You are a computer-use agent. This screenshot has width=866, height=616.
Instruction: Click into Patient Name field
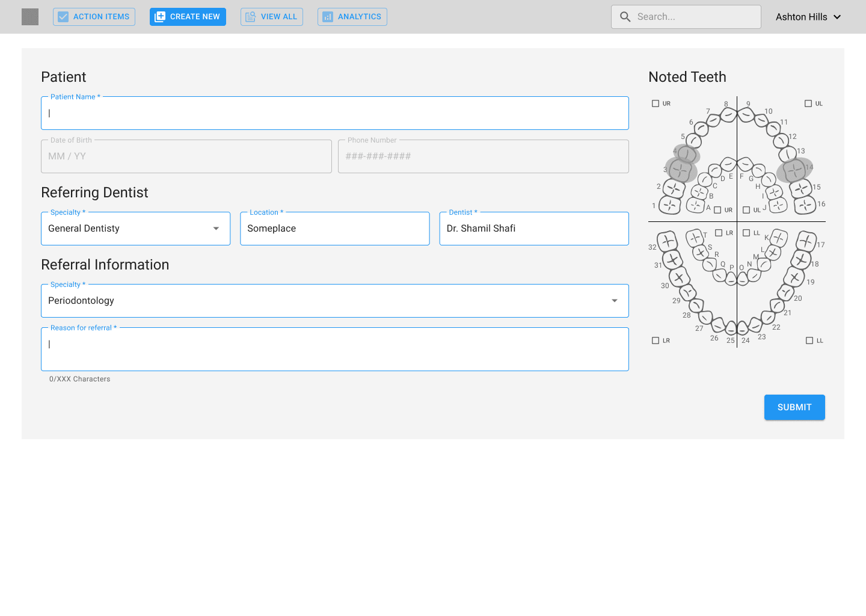pyautogui.click(x=335, y=113)
